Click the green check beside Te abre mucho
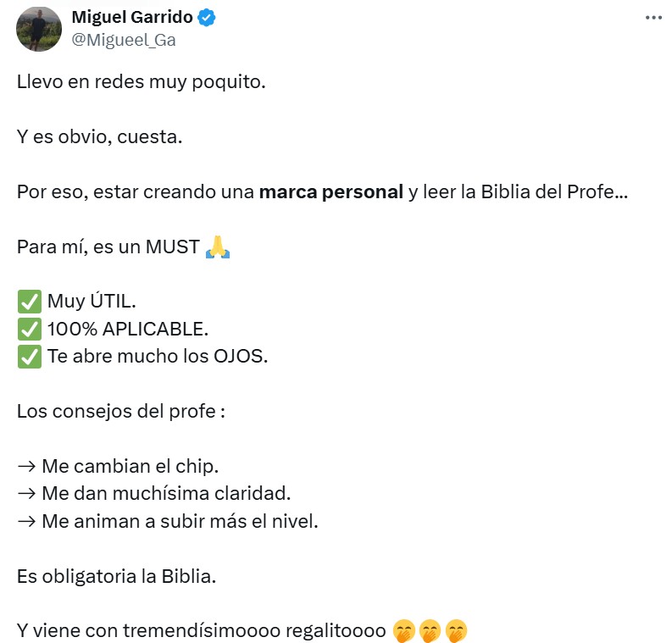 (29, 357)
